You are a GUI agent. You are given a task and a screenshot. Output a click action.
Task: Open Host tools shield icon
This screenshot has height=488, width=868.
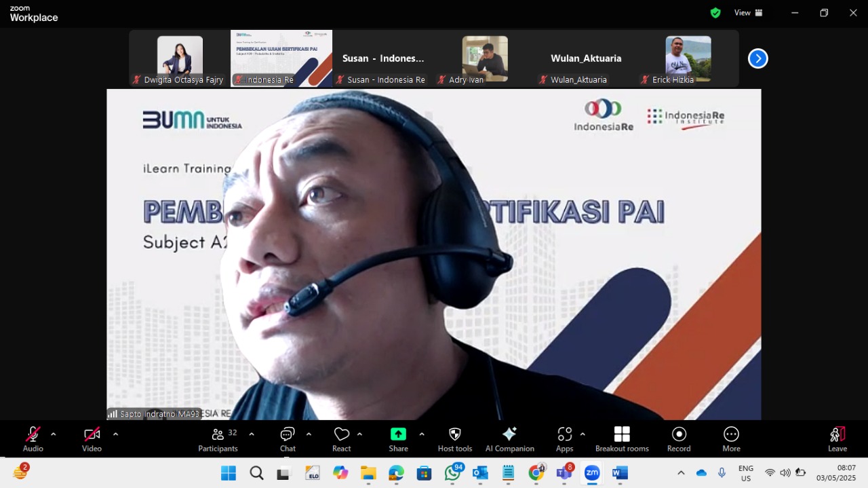click(x=455, y=434)
